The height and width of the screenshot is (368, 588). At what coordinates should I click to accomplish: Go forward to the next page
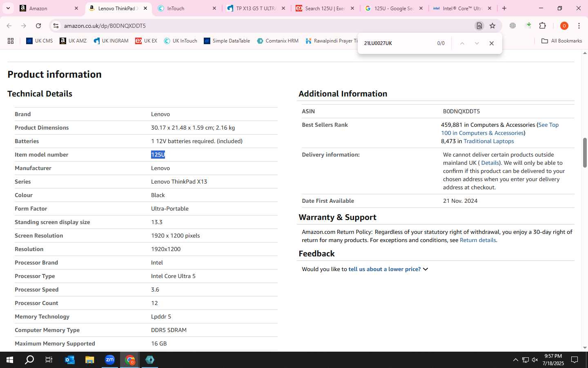(24, 26)
